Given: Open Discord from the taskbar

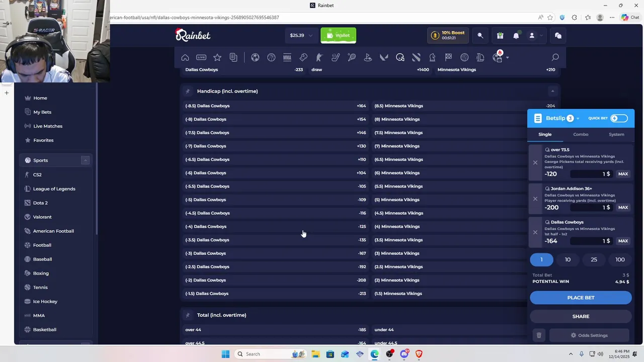Looking at the screenshot, I should tap(404, 354).
